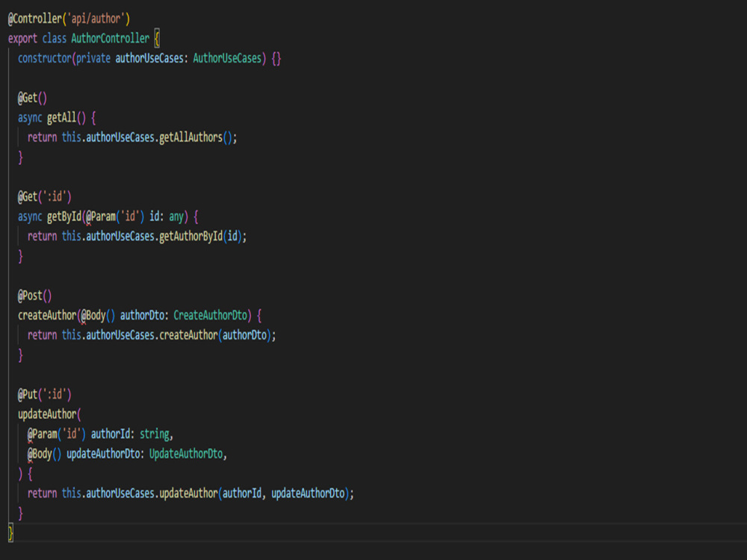The height and width of the screenshot is (560, 747).
Task: Click the UpdateAuthorDto type
Action: coord(186,453)
